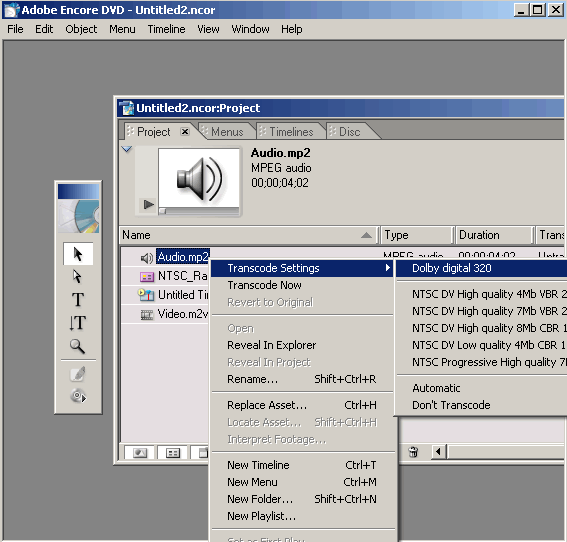
Task: Switch to the Menus tab
Action: (227, 132)
